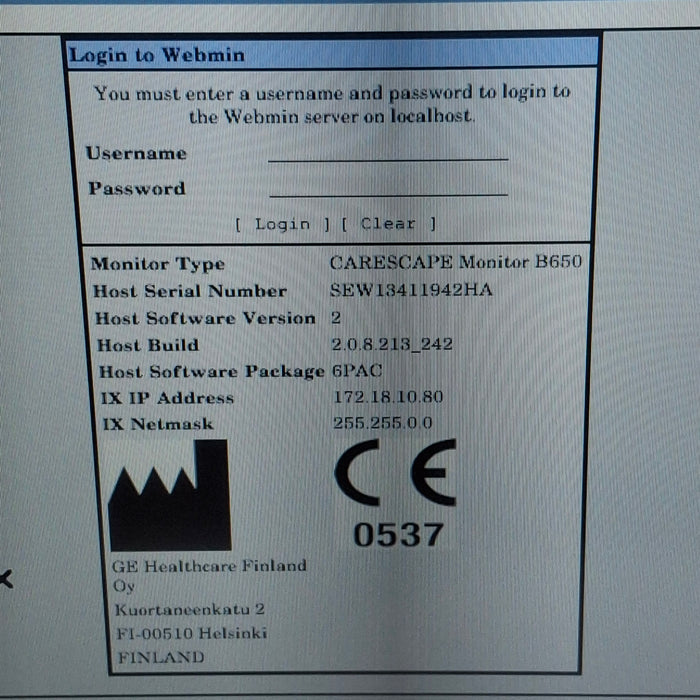The image size is (700, 700).
Task: Click the Clear button
Action: pyautogui.click(x=388, y=223)
